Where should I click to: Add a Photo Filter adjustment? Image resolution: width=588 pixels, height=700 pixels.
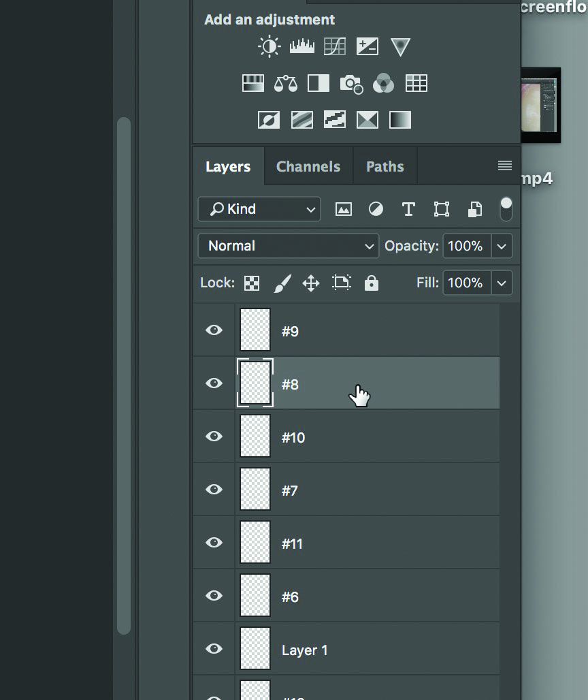pyautogui.click(x=351, y=84)
